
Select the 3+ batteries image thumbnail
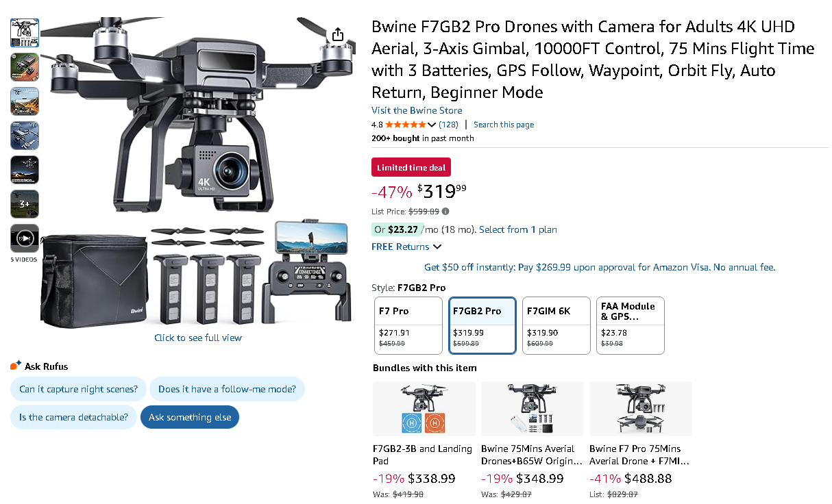click(x=25, y=204)
